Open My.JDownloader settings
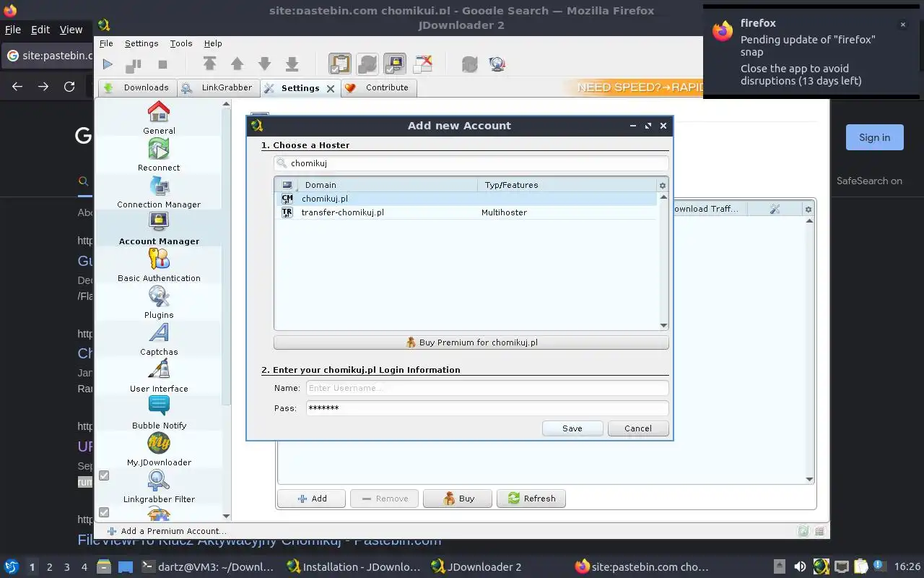Viewport: 924px width, 578px height. 159,449
